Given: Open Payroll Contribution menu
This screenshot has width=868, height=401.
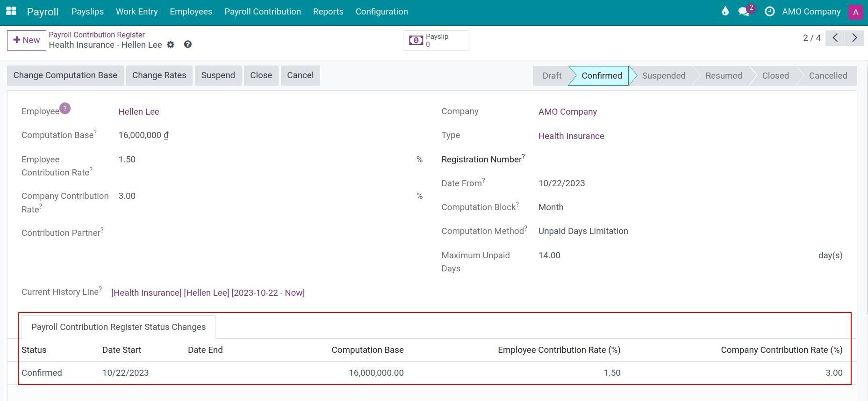Looking at the screenshot, I should coord(263,12).
